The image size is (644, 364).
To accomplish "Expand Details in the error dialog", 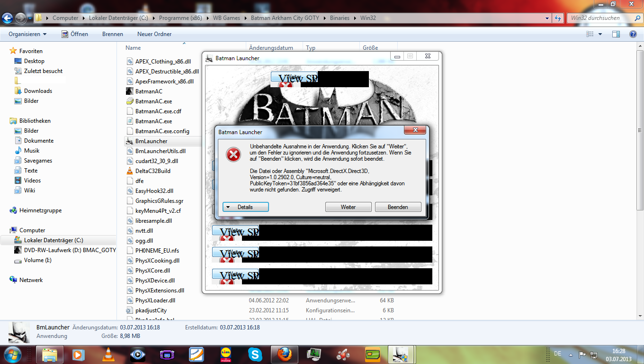I will [x=245, y=207].
